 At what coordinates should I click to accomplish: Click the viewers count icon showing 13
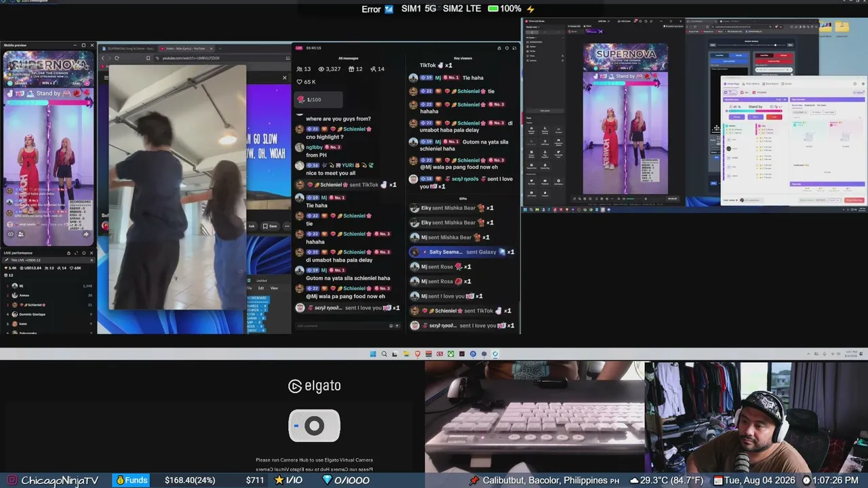tap(300, 69)
